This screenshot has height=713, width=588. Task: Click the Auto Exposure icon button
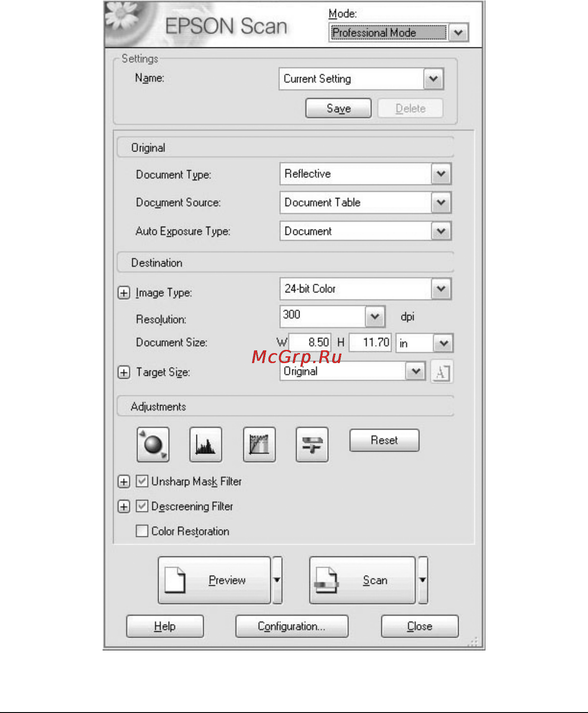pyautogui.click(x=153, y=444)
